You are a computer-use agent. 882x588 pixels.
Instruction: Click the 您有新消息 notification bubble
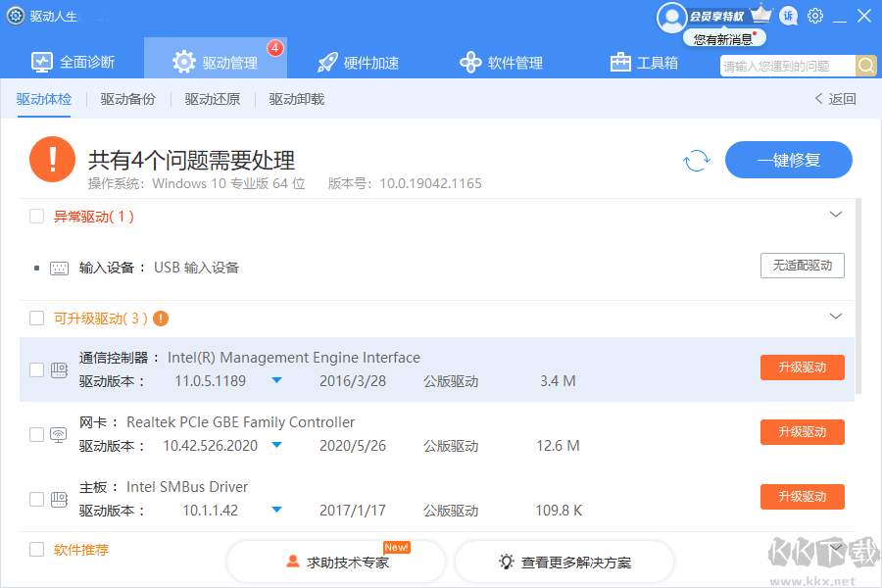(724, 39)
